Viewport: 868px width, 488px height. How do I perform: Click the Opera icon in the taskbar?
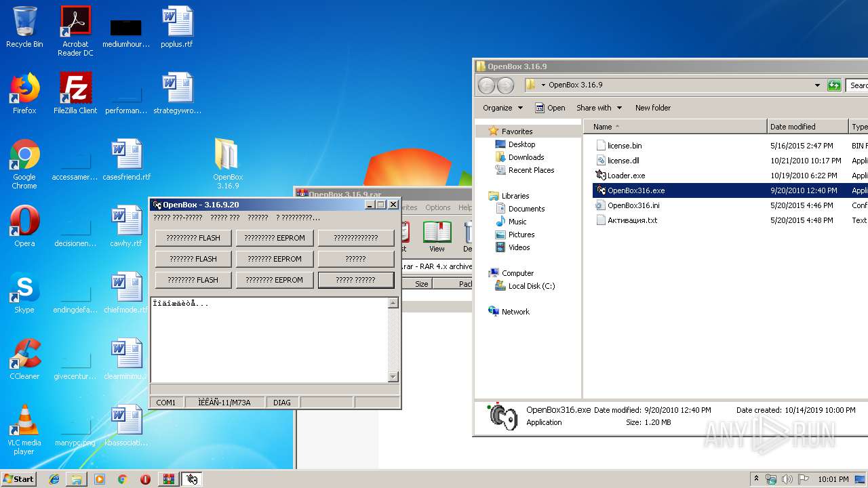[145, 479]
